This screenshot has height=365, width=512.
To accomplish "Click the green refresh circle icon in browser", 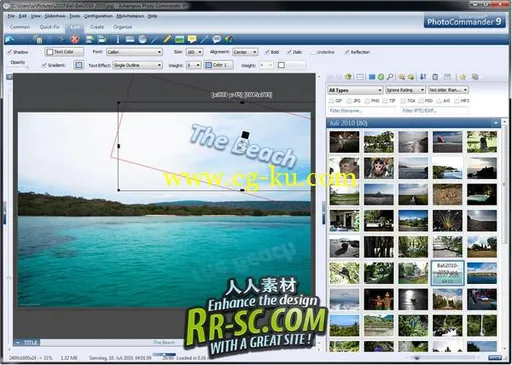I will [x=381, y=77].
